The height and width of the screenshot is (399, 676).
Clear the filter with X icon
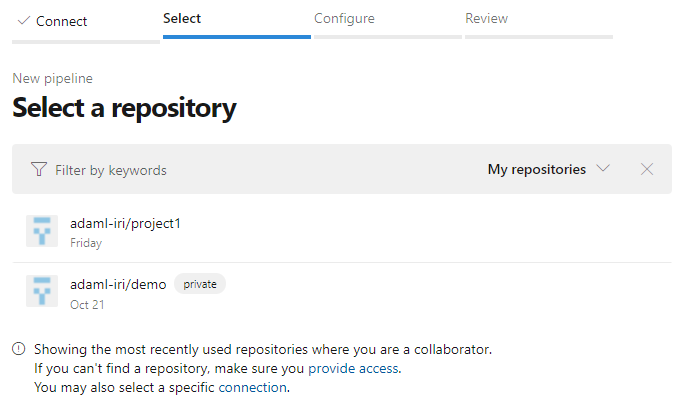pos(647,169)
